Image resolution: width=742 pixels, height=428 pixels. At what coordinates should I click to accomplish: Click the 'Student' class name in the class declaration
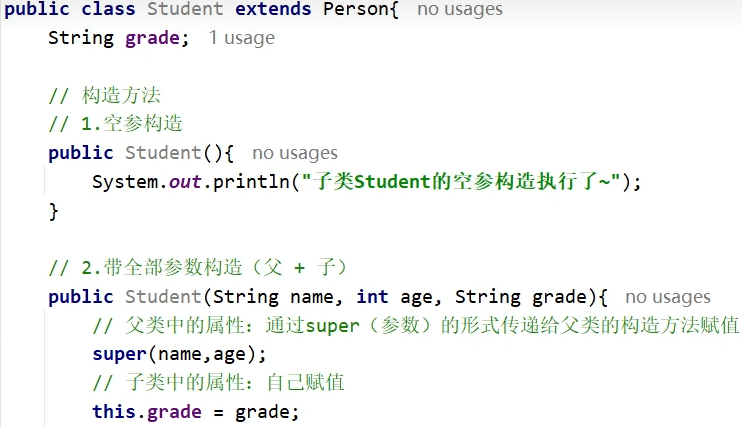[x=185, y=9]
